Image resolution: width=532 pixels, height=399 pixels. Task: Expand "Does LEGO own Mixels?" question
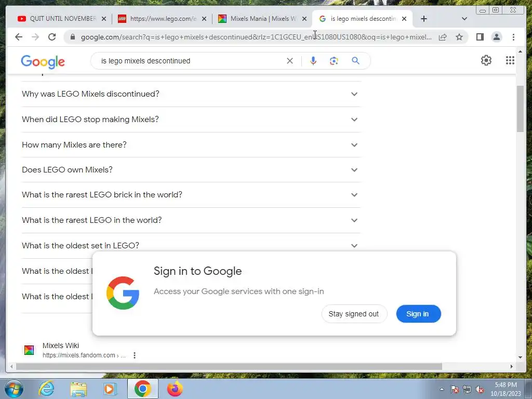(x=191, y=170)
